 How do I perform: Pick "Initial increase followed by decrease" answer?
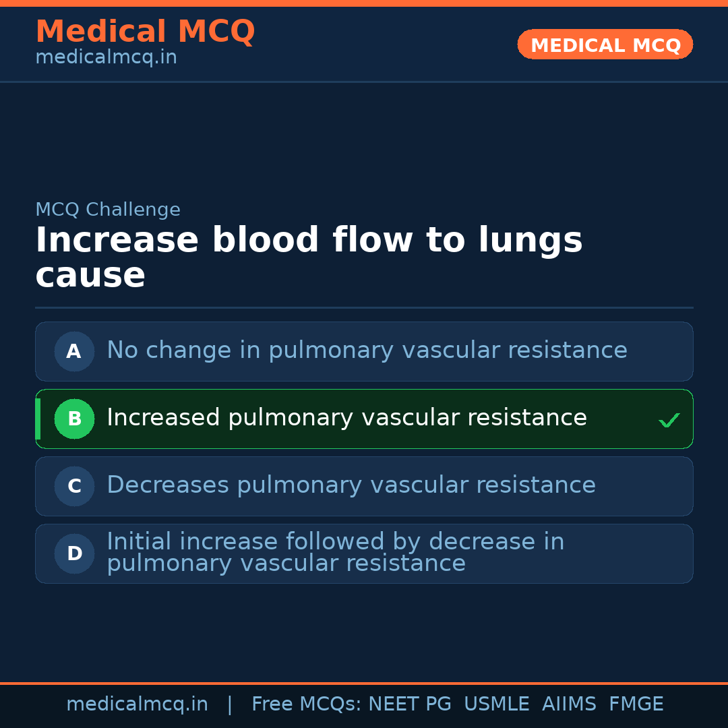pos(335,553)
